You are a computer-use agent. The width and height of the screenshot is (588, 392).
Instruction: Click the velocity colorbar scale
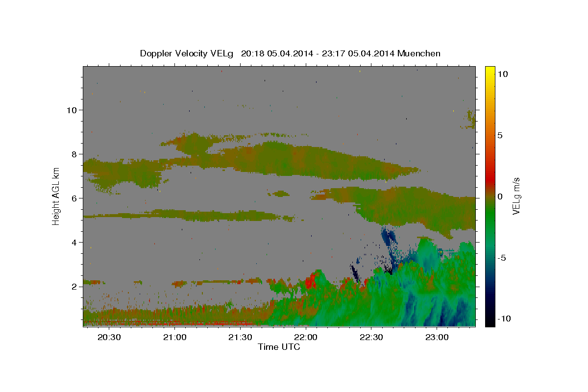(490, 196)
